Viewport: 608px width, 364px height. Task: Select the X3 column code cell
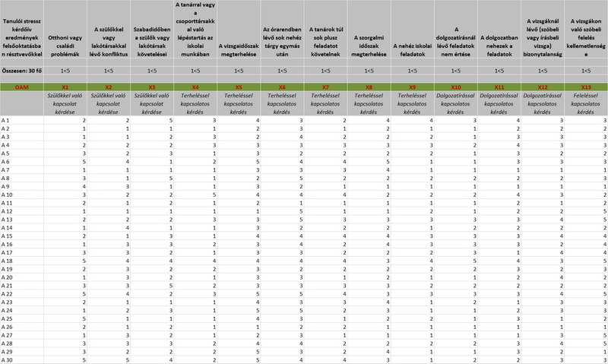click(152, 87)
